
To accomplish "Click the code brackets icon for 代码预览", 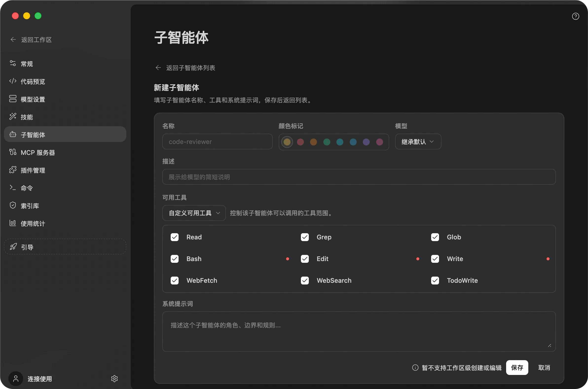I will tap(13, 81).
